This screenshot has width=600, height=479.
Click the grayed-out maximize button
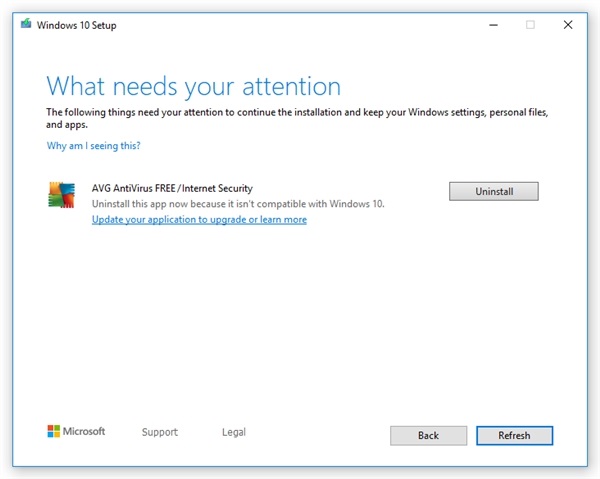click(530, 25)
